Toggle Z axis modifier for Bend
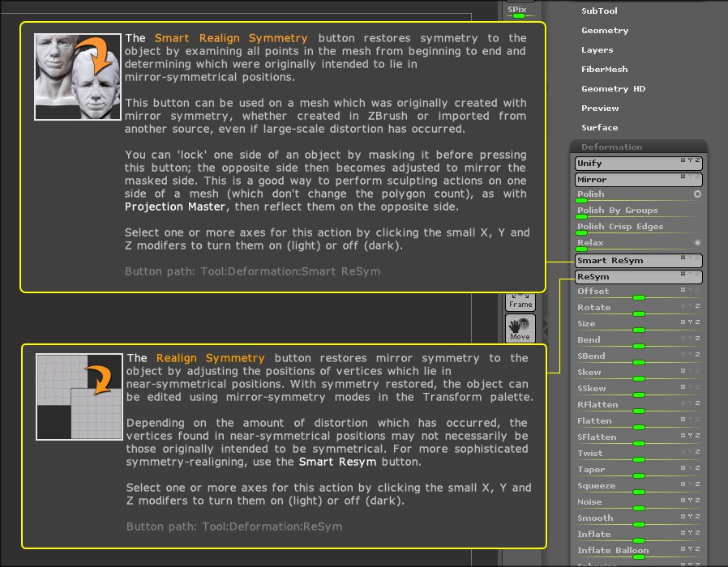Image resolution: width=728 pixels, height=567 pixels. (697, 339)
